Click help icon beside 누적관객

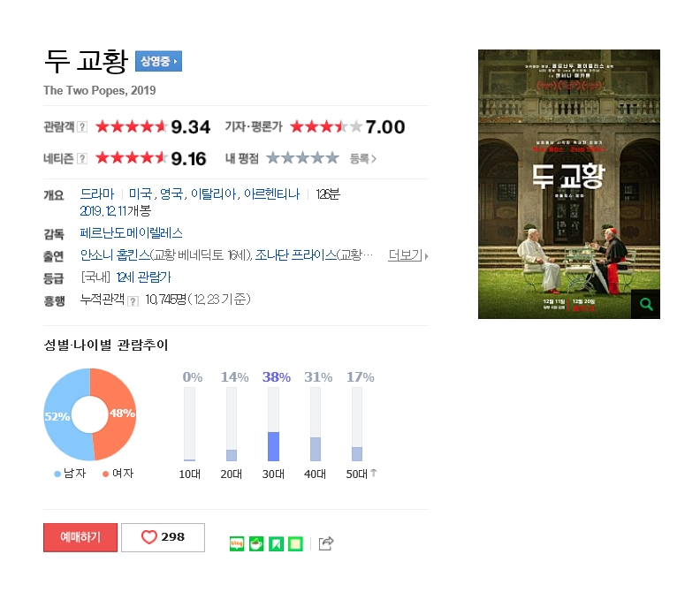point(133,301)
